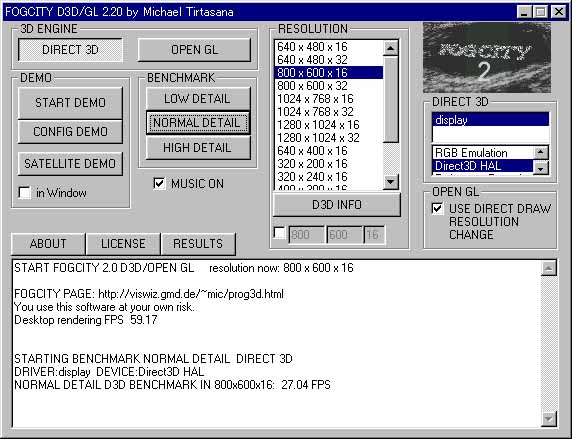Click the 27.04 FPS benchmark result line
The image size is (572, 439).
[x=172, y=385]
